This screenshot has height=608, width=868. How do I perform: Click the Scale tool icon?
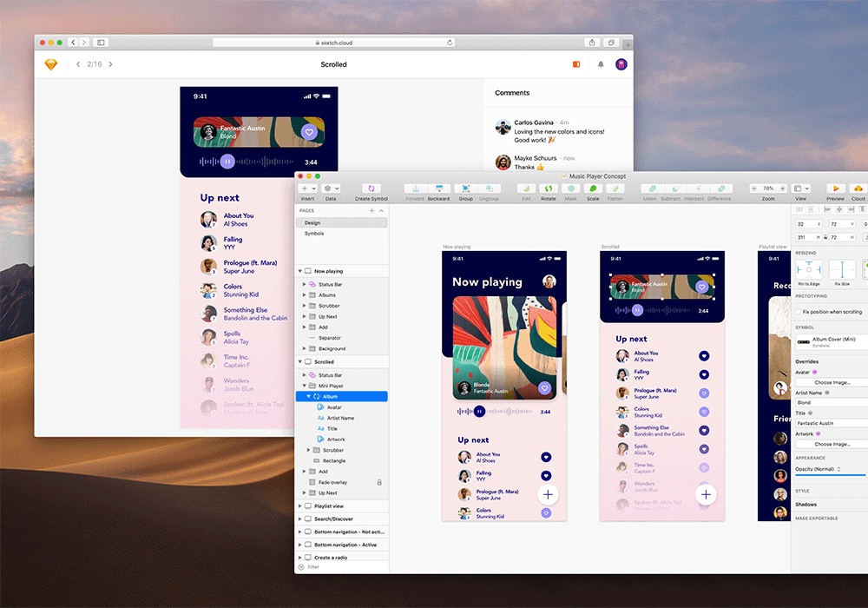[593, 188]
